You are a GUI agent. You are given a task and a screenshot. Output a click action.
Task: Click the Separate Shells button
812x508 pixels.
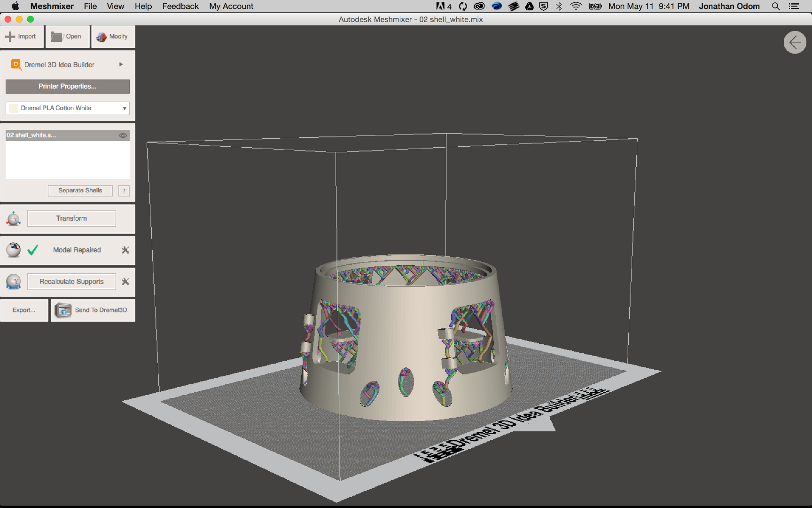(x=80, y=190)
